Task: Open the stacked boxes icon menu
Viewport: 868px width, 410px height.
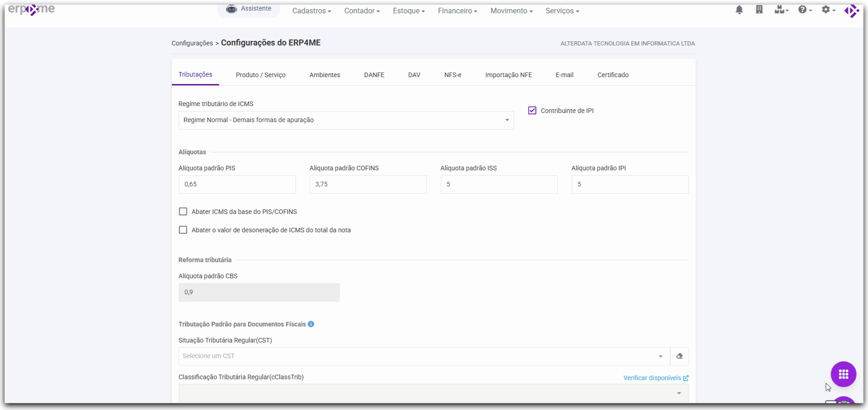Action: coord(781,10)
